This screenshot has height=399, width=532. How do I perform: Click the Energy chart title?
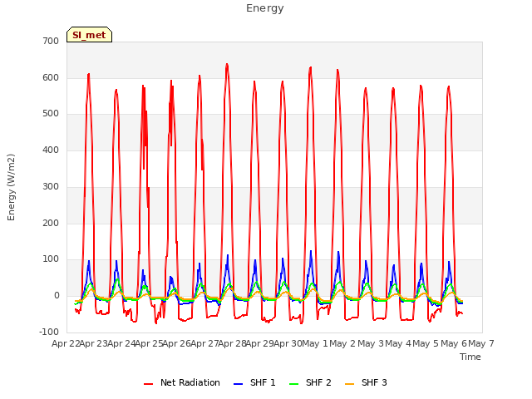point(265,8)
